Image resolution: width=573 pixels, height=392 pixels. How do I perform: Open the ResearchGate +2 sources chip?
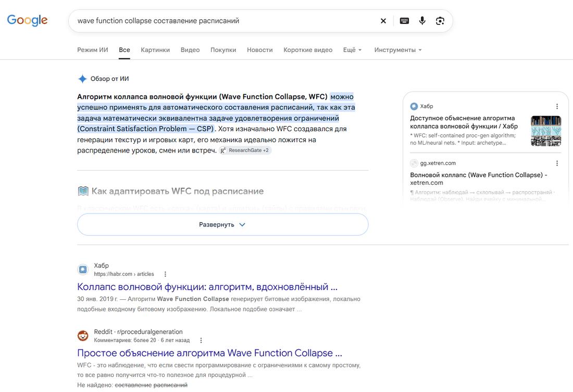pos(245,150)
